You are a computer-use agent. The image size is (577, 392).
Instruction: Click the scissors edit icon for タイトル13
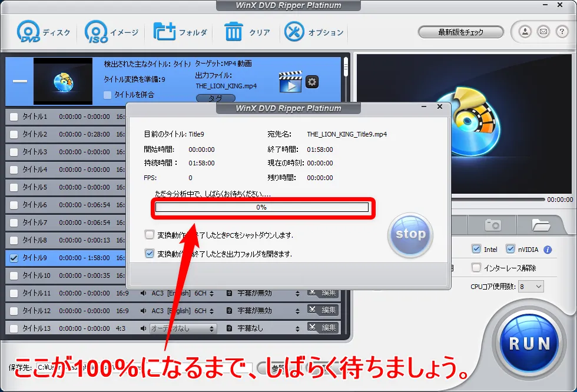313,327
